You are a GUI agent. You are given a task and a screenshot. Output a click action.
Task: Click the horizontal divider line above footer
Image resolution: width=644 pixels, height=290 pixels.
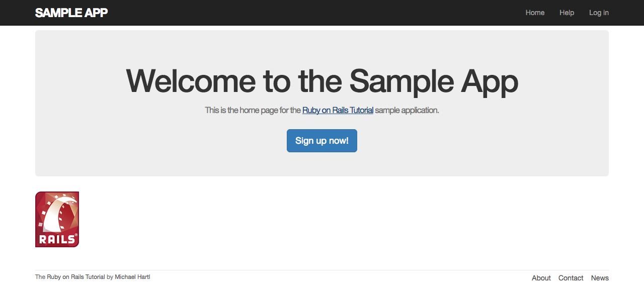coord(322,270)
